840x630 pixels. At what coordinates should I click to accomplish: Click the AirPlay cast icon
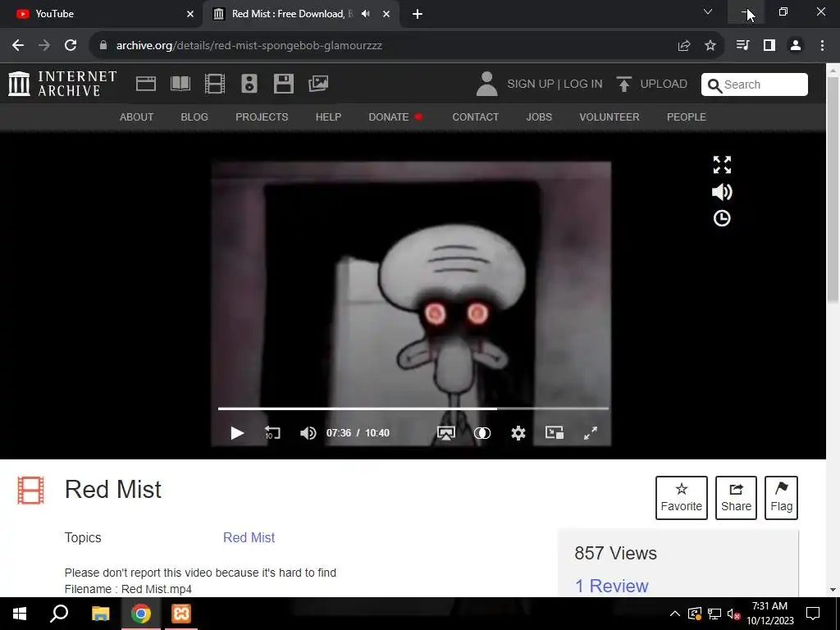[445, 433]
